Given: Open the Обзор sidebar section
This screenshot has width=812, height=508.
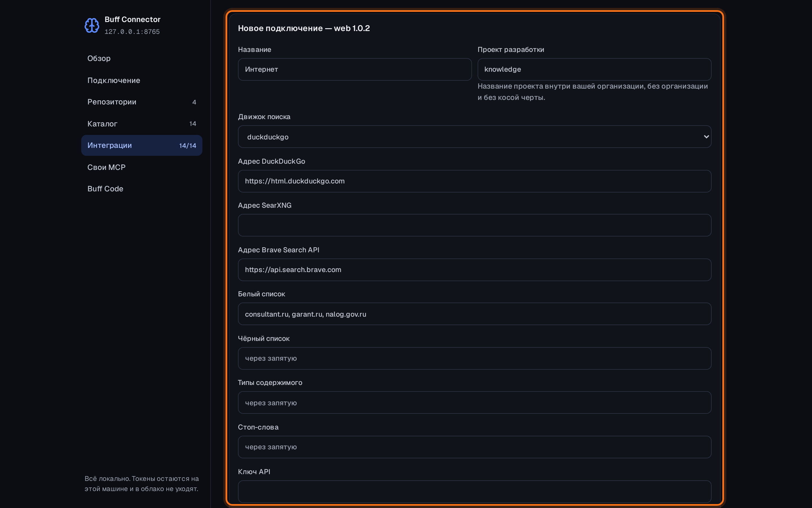Looking at the screenshot, I should coord(142,58).
